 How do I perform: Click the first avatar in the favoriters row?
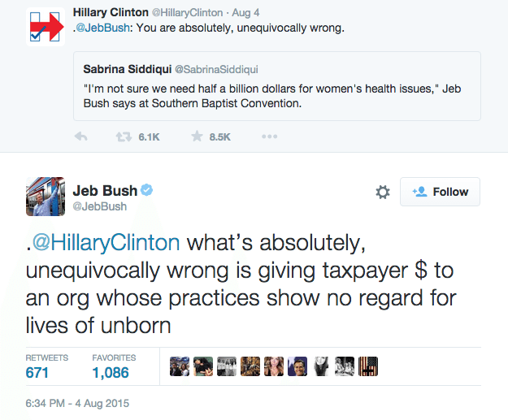(180, 367)
